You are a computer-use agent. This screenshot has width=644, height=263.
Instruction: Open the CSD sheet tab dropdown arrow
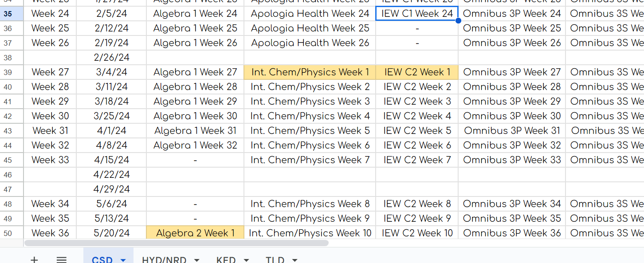(x=124, y=260)
